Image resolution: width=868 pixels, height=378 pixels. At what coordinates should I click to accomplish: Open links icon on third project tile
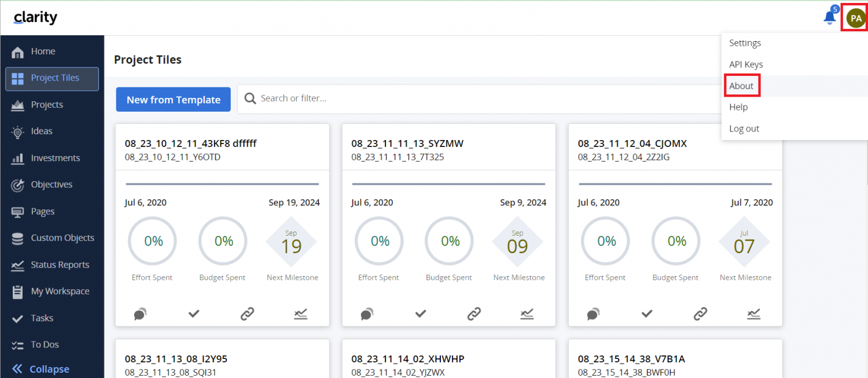point(700,314)
